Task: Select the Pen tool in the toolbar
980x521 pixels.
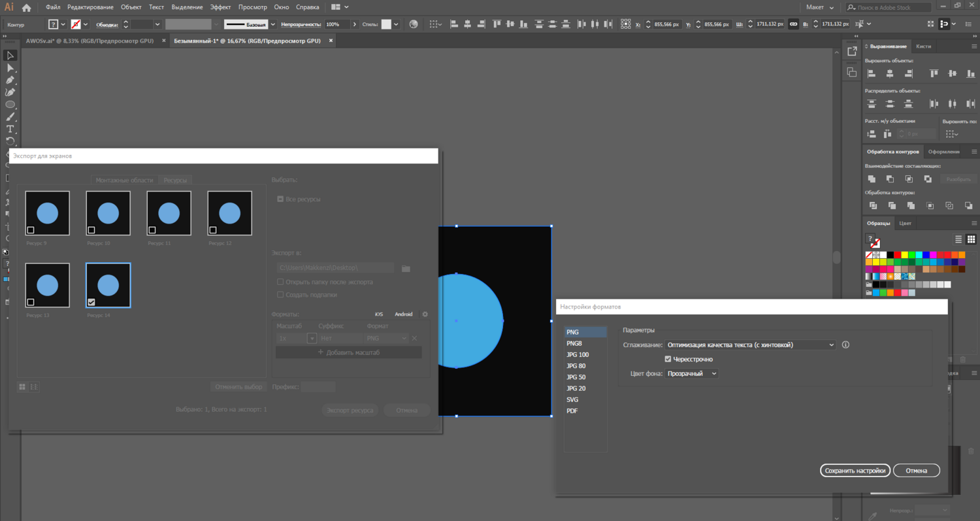Action: [x=10, y=80]
